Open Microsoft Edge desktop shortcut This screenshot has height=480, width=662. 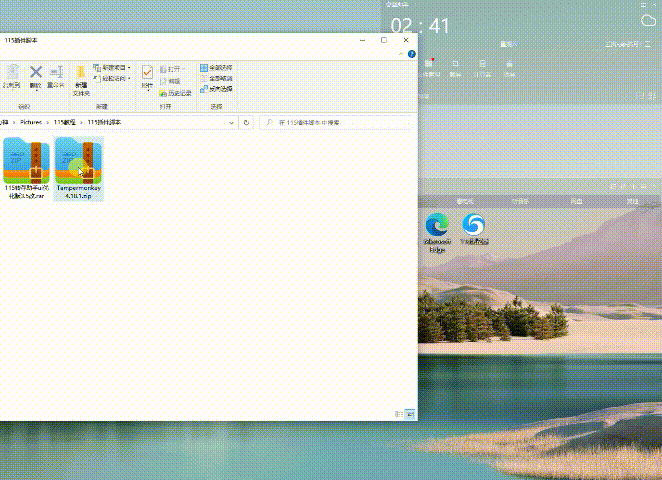[437, 228]
